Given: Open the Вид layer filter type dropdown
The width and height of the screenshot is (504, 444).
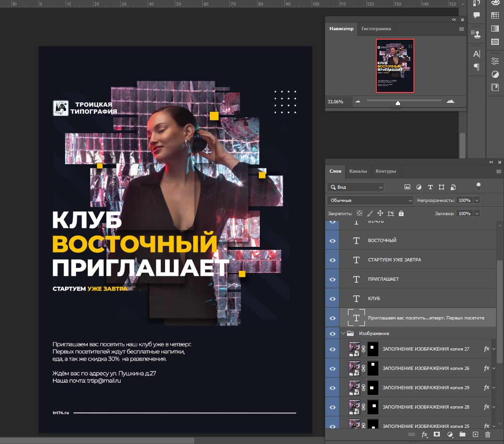Looking at the screenshot, I should pos(355,187).
